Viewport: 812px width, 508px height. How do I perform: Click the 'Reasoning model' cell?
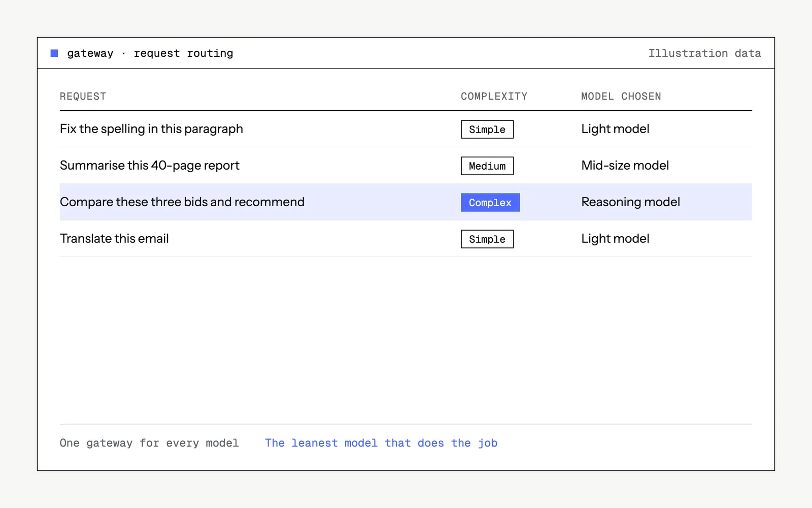coord(630,202)
